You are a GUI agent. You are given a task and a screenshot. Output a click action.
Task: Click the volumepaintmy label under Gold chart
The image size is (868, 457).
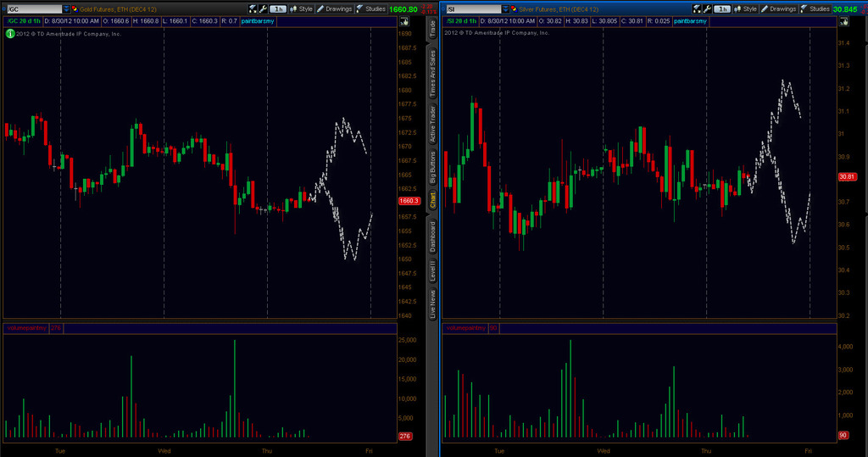(26, 328)
